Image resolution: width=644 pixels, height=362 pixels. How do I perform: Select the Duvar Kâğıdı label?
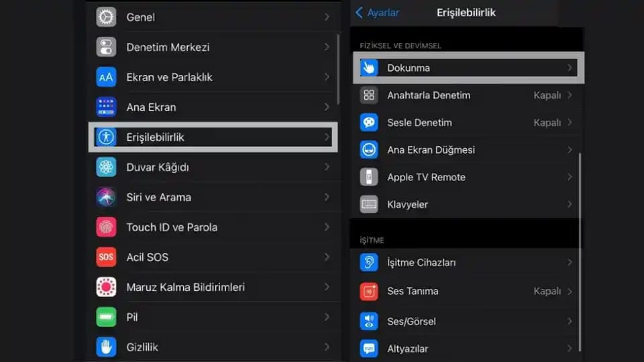pos(158,167)
